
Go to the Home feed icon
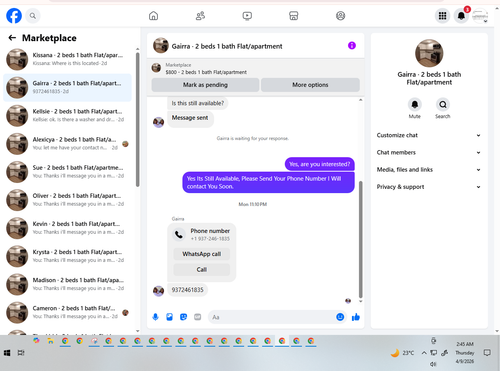[x=153, y=16]
